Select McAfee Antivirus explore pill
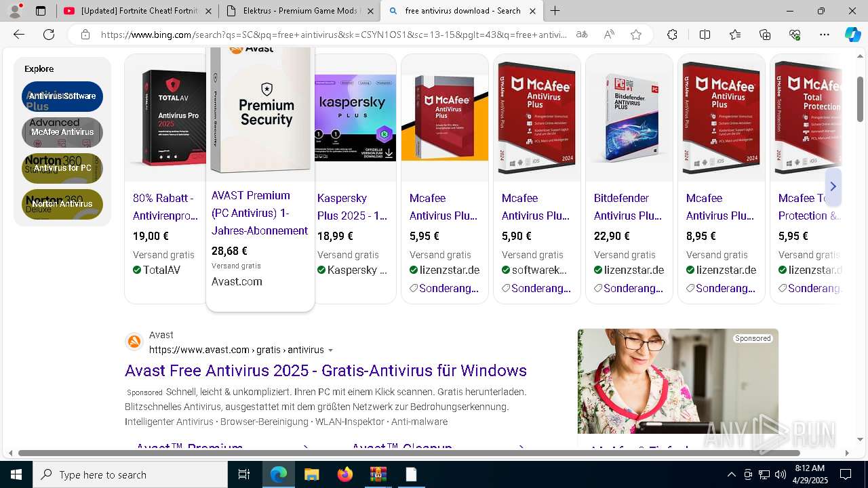Viewport: 868px width, 488px height. click(62, 132)
